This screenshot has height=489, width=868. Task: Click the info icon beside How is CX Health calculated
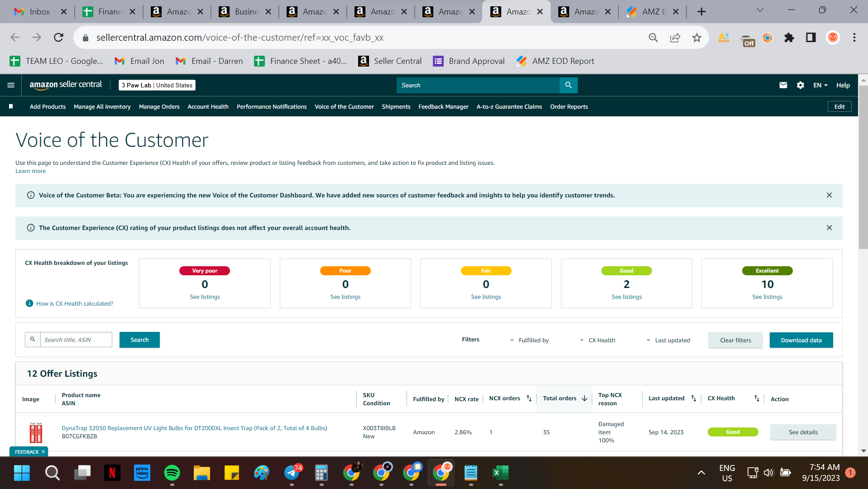click(29, 303)
